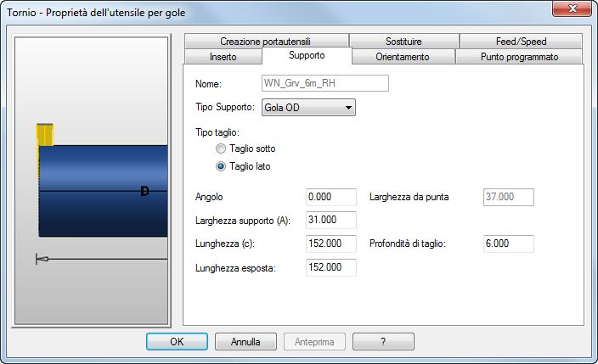Viewport: 598px width, 364px height.
Task: Open the Feed/Speed tab
Action: (x=521, y=42)
